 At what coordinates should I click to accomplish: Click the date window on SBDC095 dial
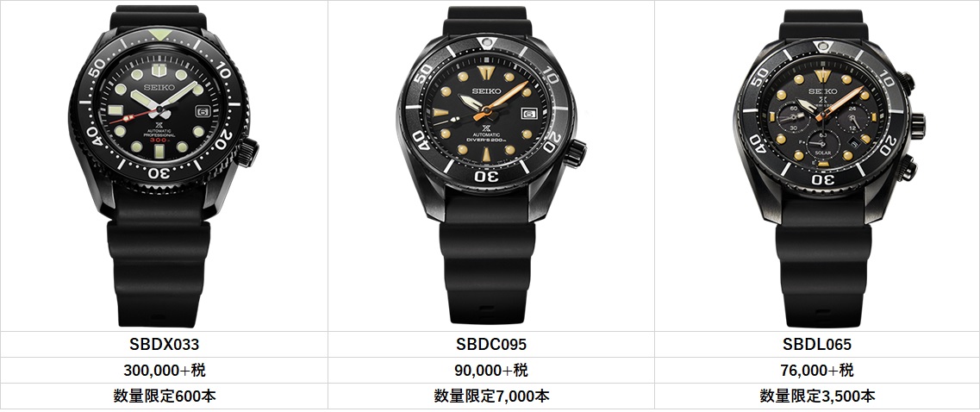(x=529, y=114)
